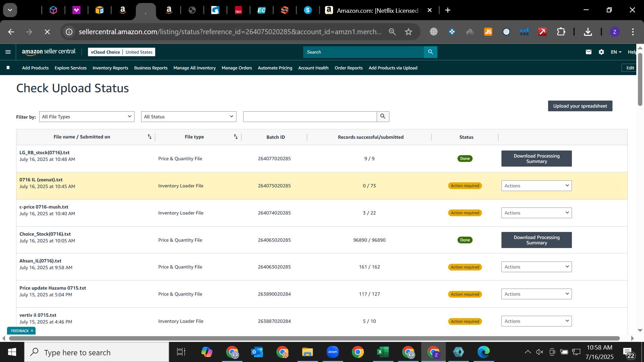Open the All Status filter dropdown
The height and width of the screenshot is (362, 644).
pyautogui.click(x=189, y=117)
